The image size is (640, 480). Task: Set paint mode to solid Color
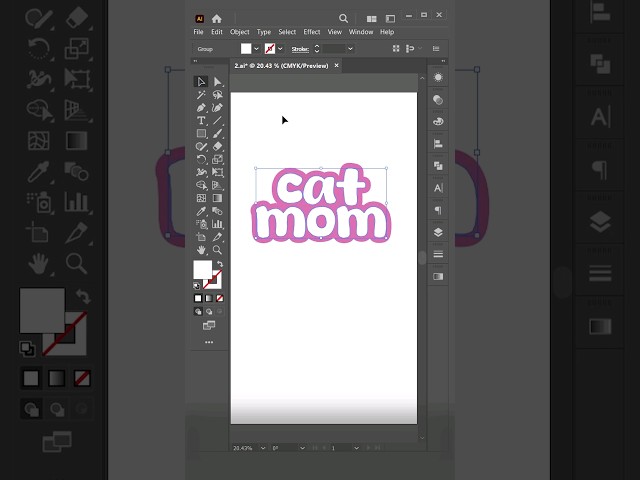[198, 298]
